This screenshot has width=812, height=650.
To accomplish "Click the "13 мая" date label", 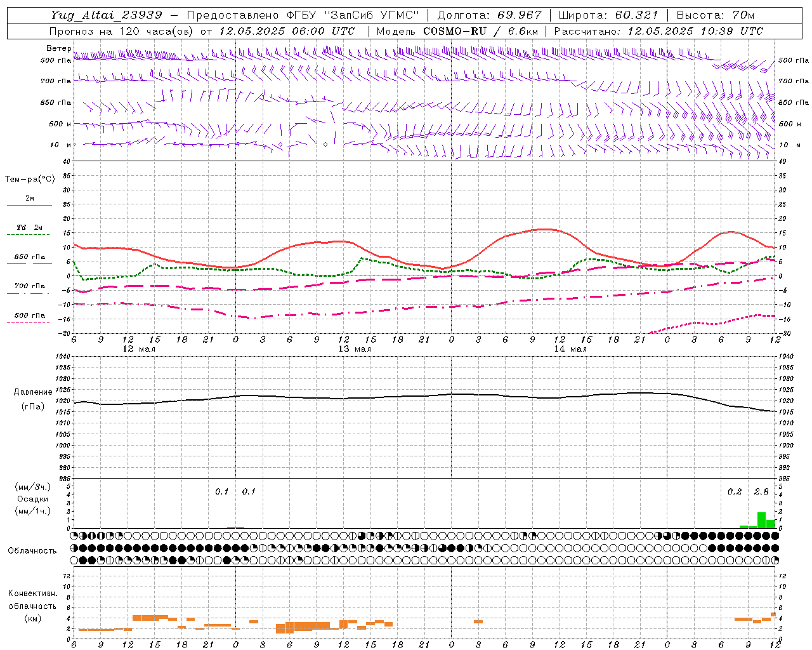I will (355, 349).
